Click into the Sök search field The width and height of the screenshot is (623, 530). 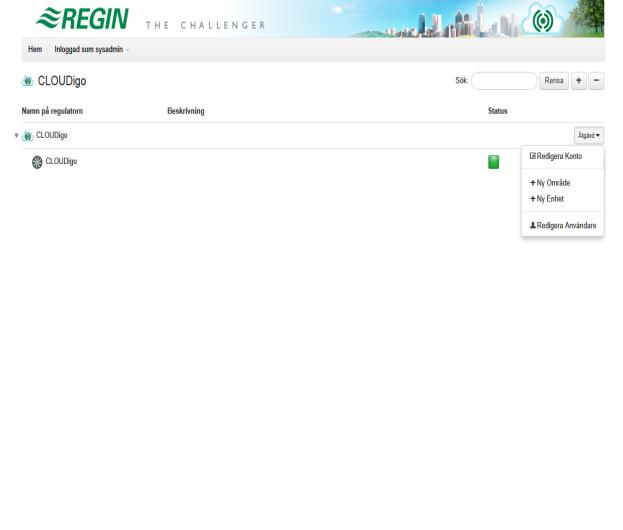pos(504,81)
